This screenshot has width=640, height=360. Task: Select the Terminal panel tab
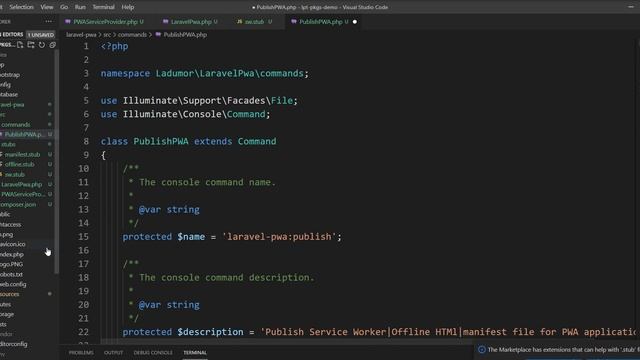click(195, 352)
